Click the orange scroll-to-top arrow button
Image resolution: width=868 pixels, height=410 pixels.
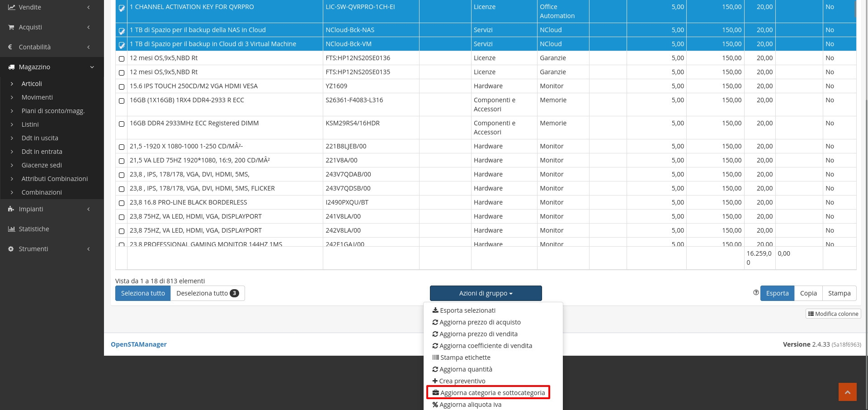point(847,392)
